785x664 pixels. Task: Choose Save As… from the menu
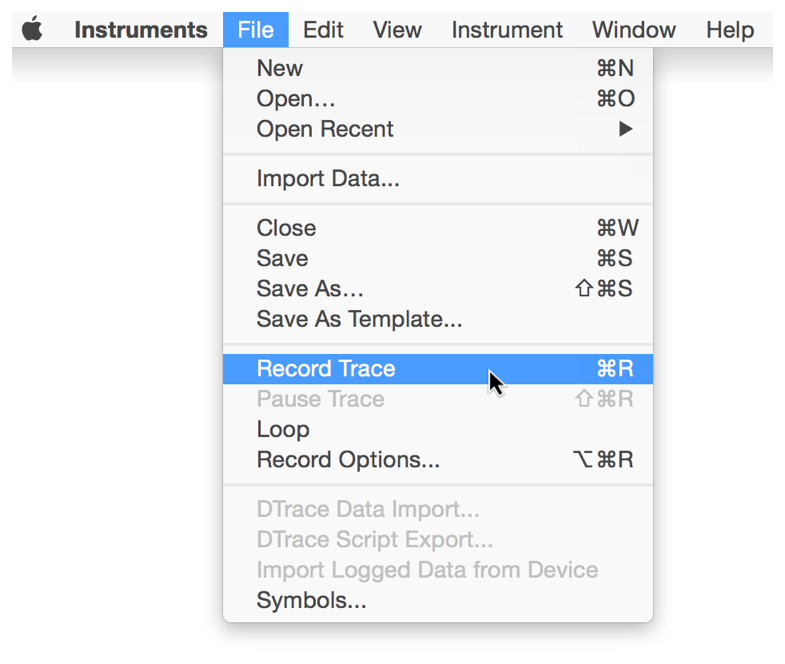[310, 289]
